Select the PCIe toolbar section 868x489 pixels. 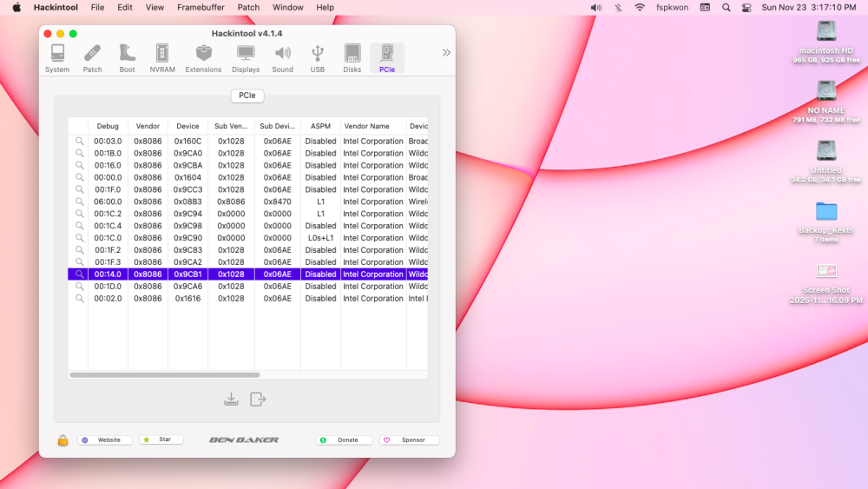click(x=387, y=58)
